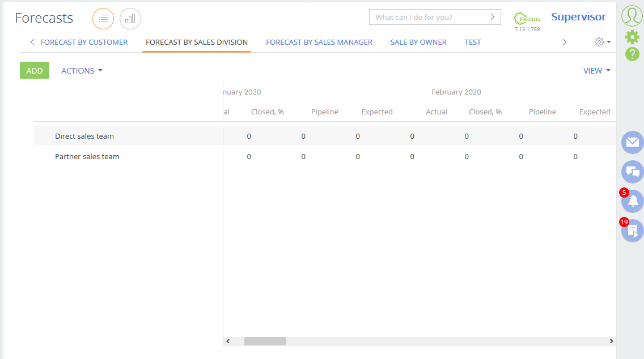Select Forecast by Sales Division tab
Viewport: 644px width, 359px height.
(x=197, y=42)
